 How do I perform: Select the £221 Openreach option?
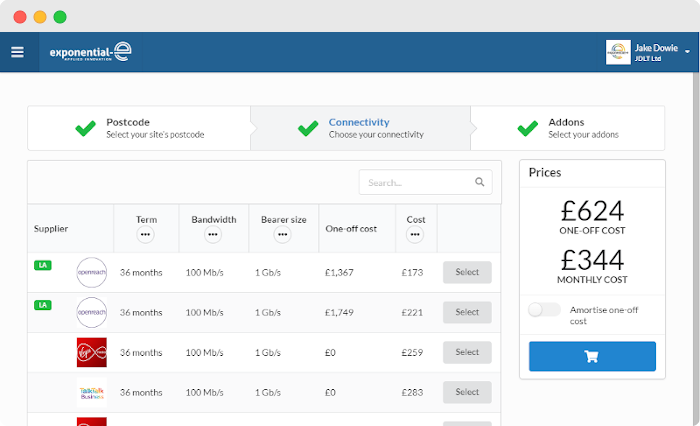pos(467,312)
